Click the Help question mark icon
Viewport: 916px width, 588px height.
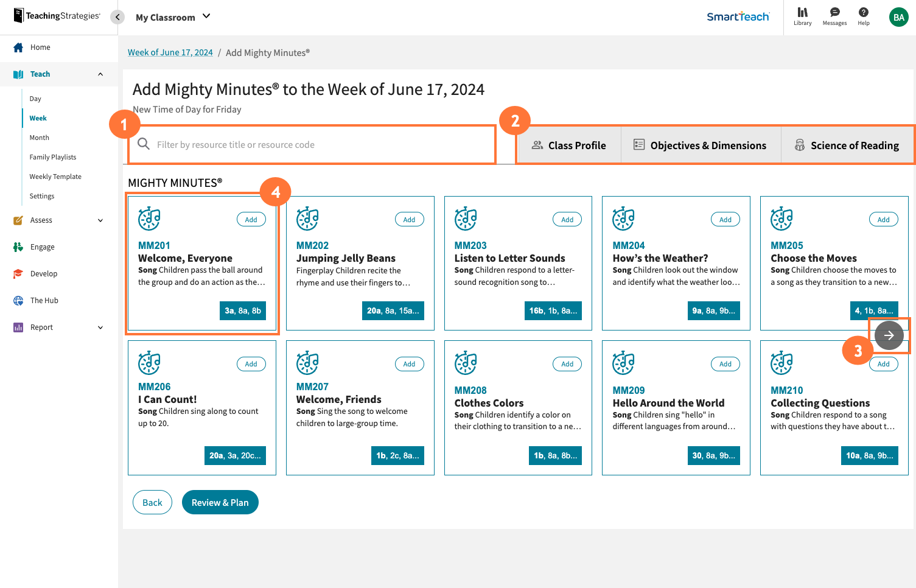click(x=863, y=16)
